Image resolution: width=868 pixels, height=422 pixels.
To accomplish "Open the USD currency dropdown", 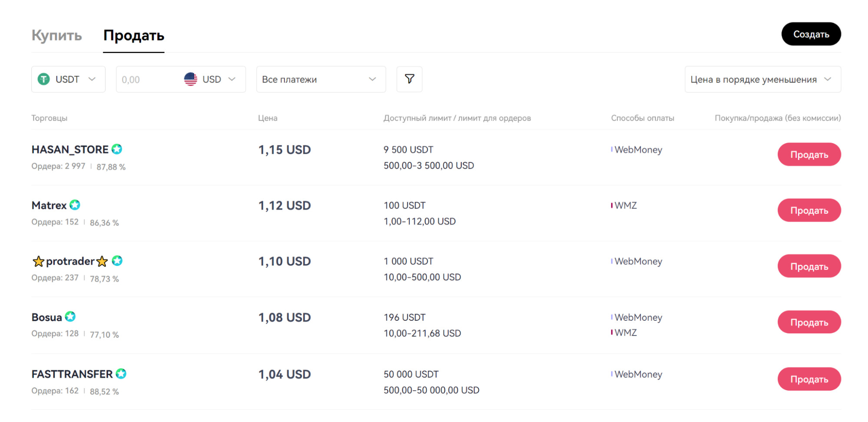I will coord(210,79).
